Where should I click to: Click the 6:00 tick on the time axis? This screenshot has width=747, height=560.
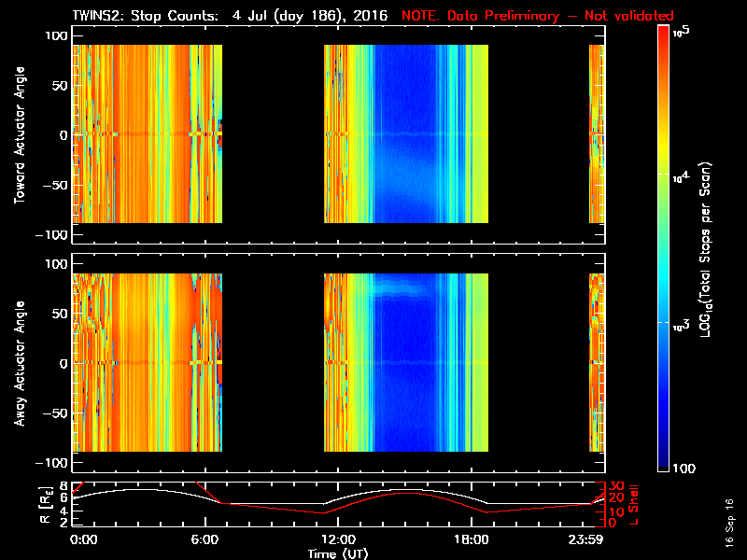click(205, 539)
